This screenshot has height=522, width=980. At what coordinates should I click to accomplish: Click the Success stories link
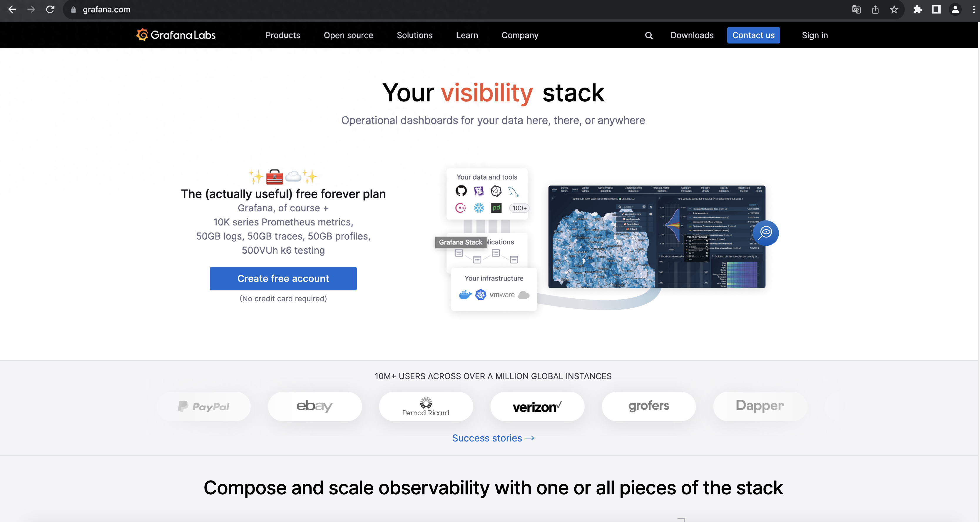click(x=493, y=438)
